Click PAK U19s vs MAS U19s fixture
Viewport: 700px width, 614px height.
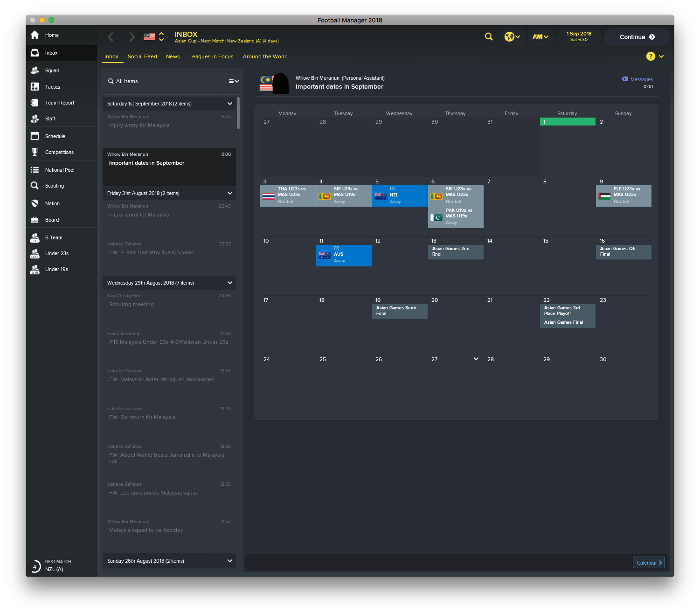[x=456, y=217]
